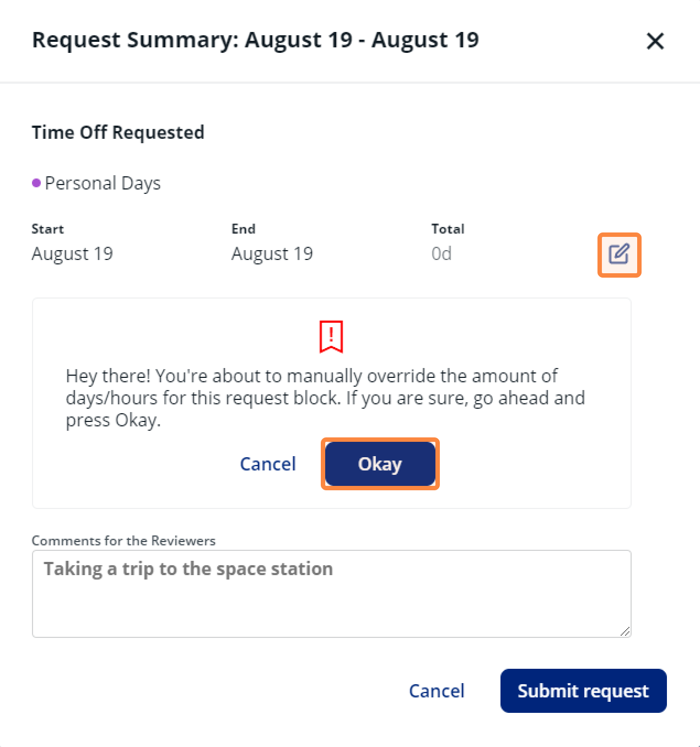This screenshot has height=747, width=700.
Task: Click the red exclamation warning icon
Action: pyautogui.click(x=331, y=336)
